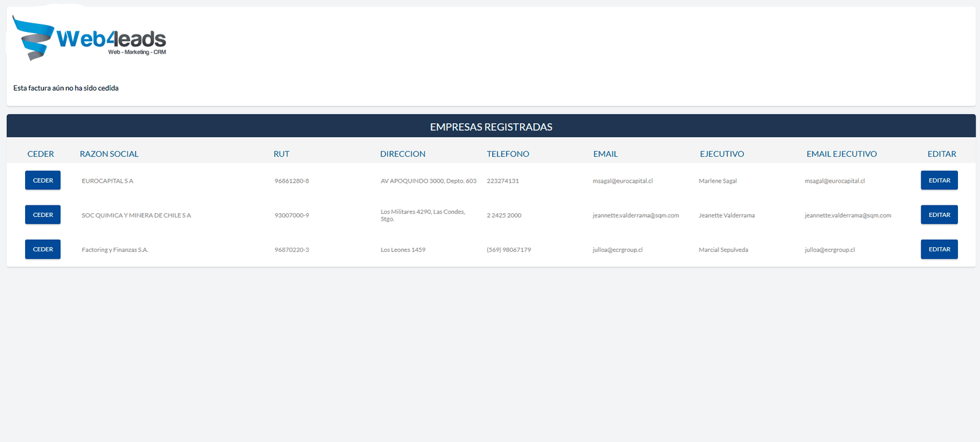Viewport: 980px width, 442px height.
Task: Click email msagal@eurocapital.cl in EMAIL column
Action: tap(622, 181)
